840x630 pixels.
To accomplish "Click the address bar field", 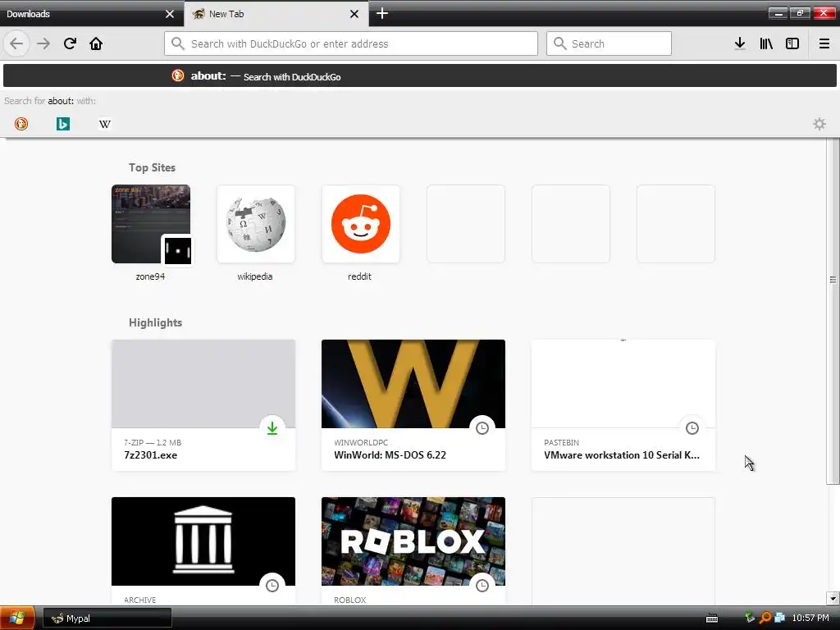I will (x=351, y=43).
